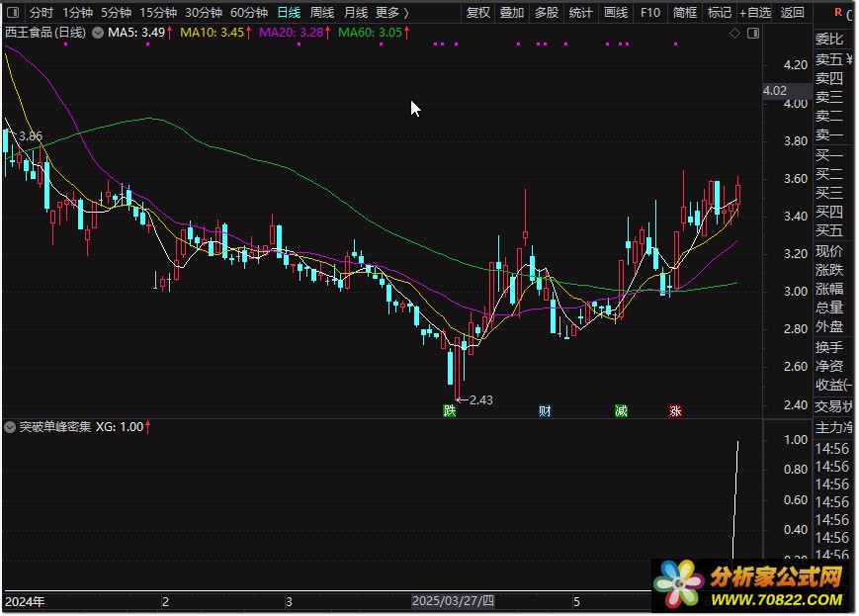This screenshot has height=616, width=859.
Task: Click the diamond icon above chart
Action: (734, 34)
